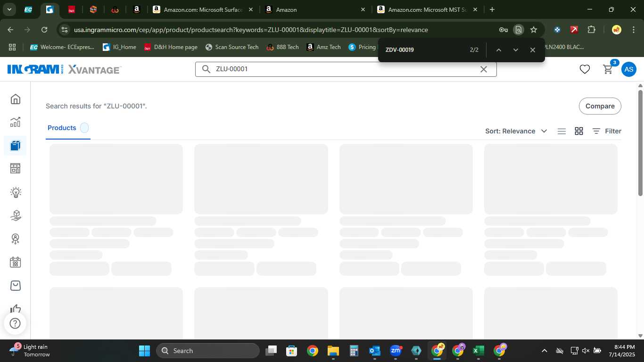644x362 pixels.
Task: Open File Explorer from taskbar
Action: [333, 351]
